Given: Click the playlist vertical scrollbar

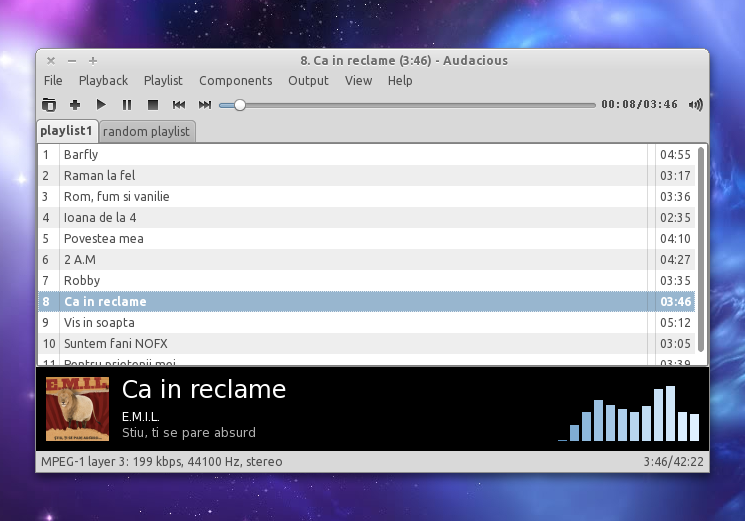Looking at the screenshot, I should [701, 250].
